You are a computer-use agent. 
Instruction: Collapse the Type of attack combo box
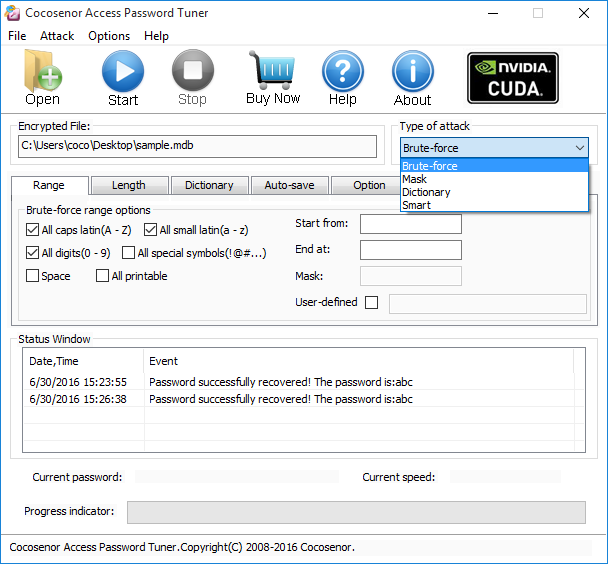coord(580,148)
